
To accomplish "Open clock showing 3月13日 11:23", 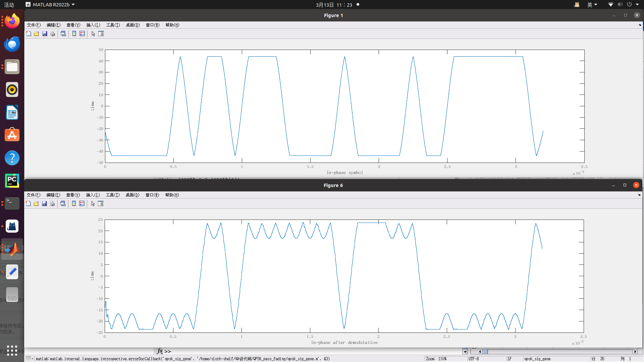I will tap(334, 5).
